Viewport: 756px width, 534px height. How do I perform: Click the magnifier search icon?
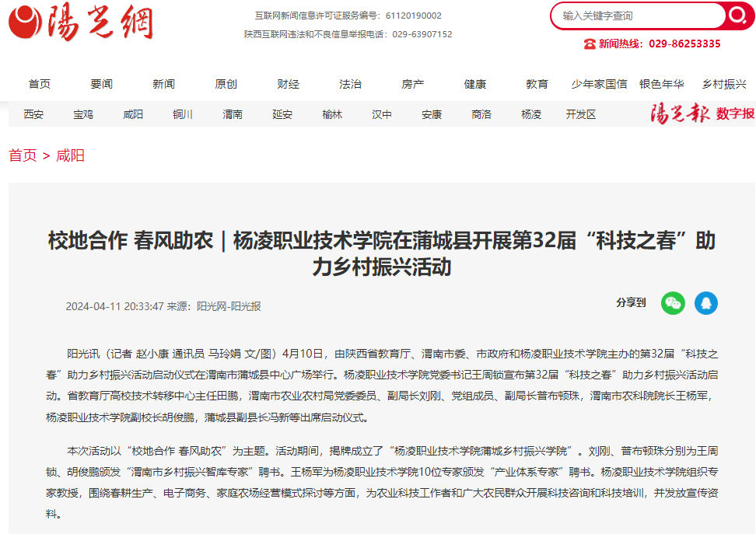point(736,16)
